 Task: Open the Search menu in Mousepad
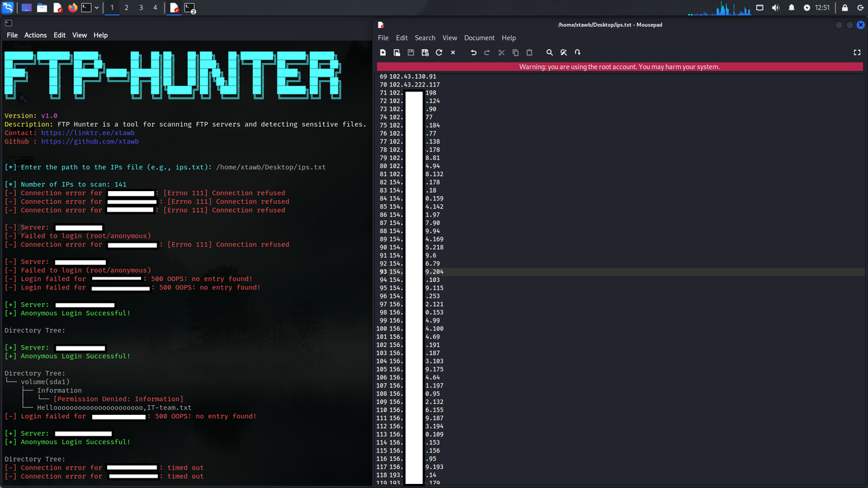coord(425,37)
